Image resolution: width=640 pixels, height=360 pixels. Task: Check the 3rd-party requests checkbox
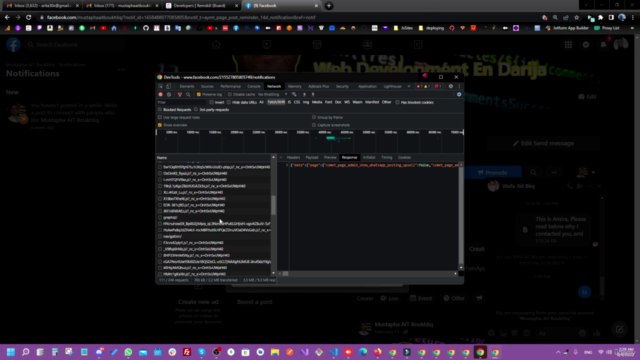click(x=196, y=109)
